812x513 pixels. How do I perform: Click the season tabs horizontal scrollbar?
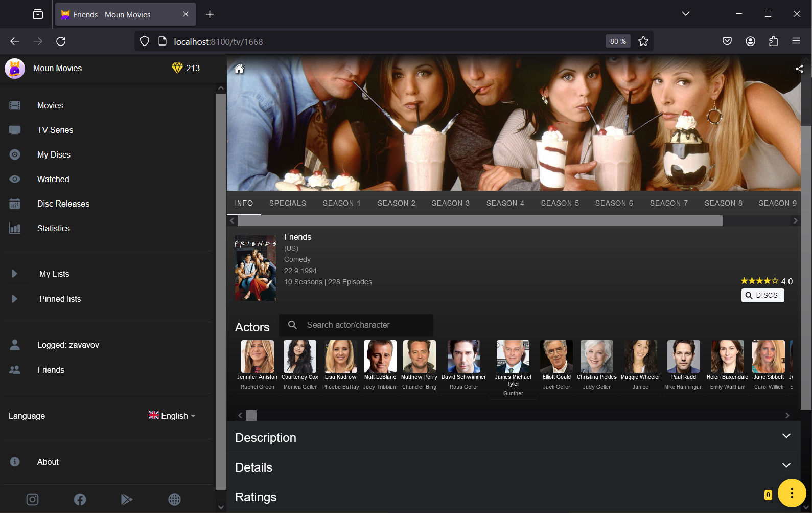(x=479, y=221)
